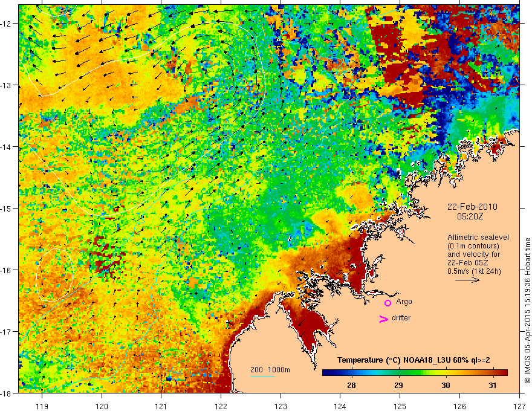This screenshot has height=411, width=532.
Task: Click the longitude axis label 120
Action: tap(102, 406)
